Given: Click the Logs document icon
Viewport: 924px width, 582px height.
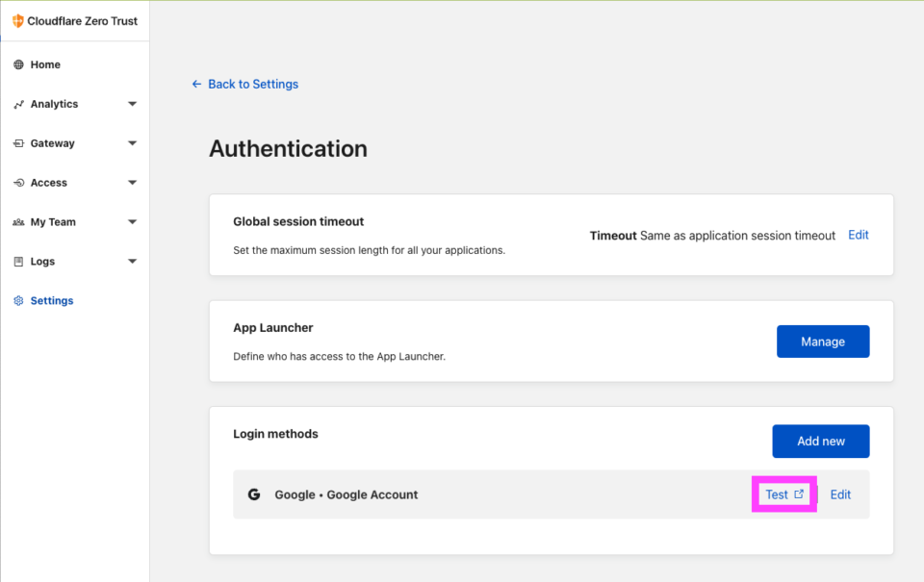Looking at the screenshot, I should pos(18,262).
